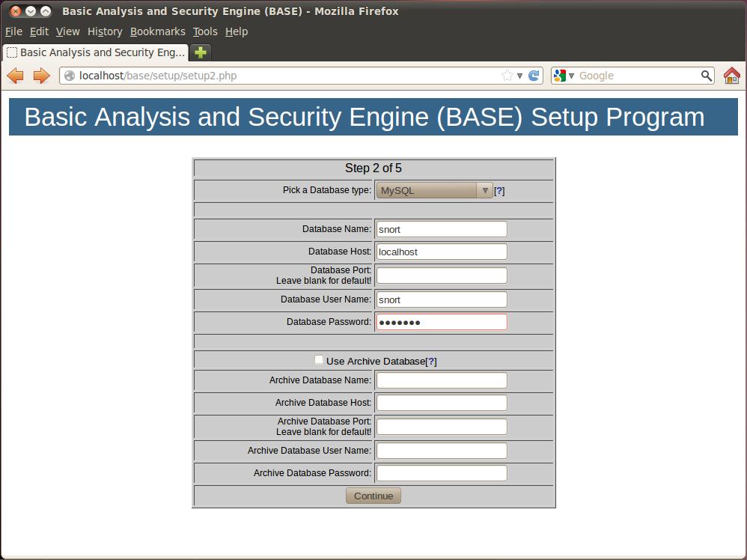Open the Tools menu
The height and width of the screenshot is (560, 747).
[205, 31]
